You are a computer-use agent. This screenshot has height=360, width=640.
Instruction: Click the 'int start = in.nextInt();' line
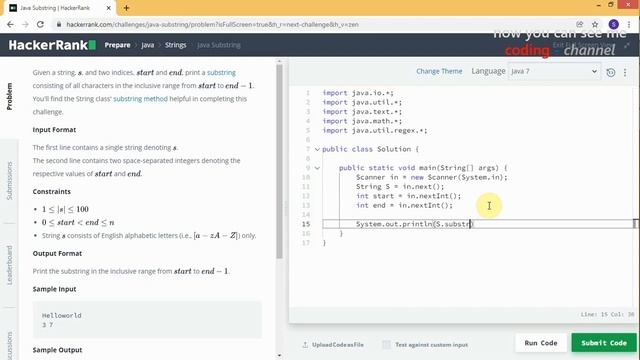pyautogui.click(x=408, y=196)
